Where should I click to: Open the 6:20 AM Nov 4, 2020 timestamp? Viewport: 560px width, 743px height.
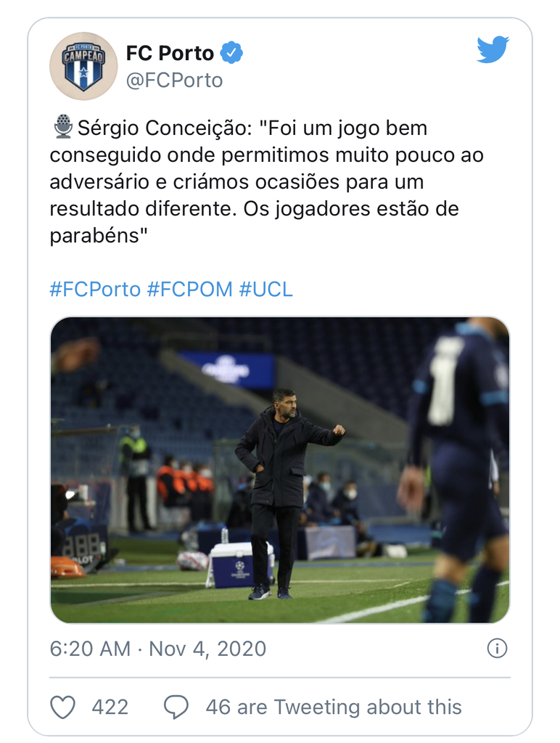[158, 649]
